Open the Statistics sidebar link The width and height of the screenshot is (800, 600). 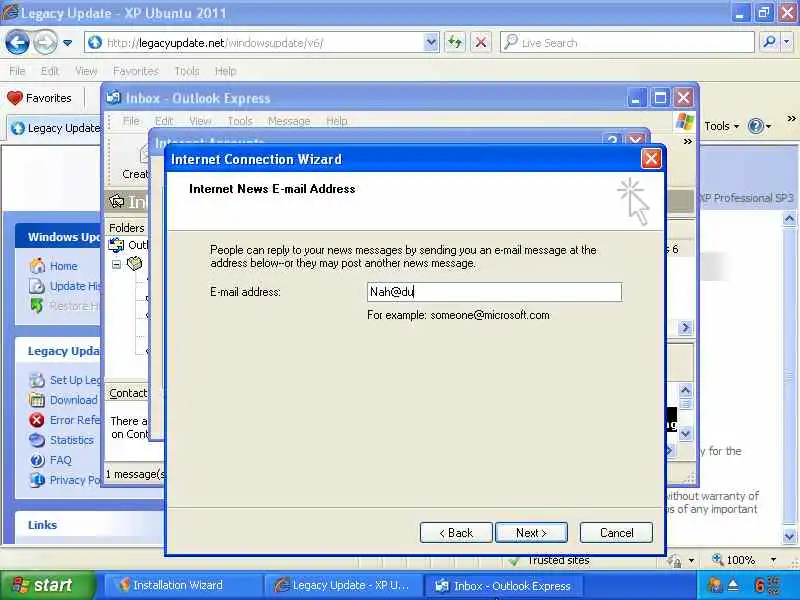tap(72, 440)
